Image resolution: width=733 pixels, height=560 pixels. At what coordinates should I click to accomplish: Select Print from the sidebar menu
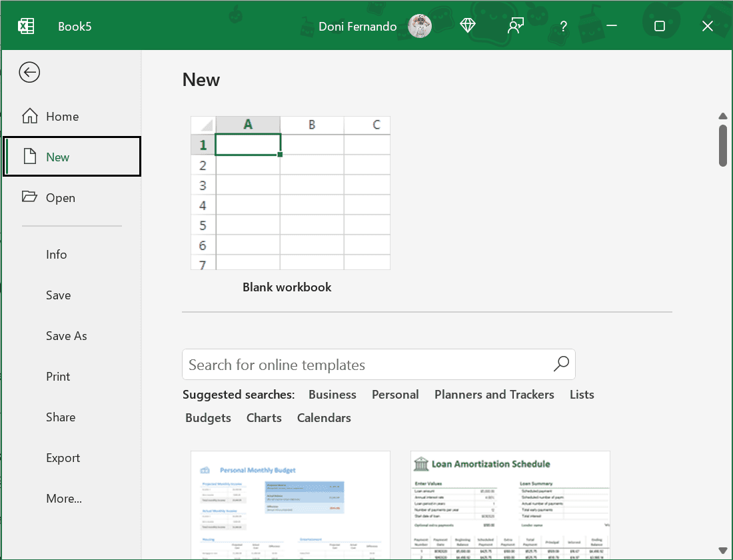click(57, 376)
